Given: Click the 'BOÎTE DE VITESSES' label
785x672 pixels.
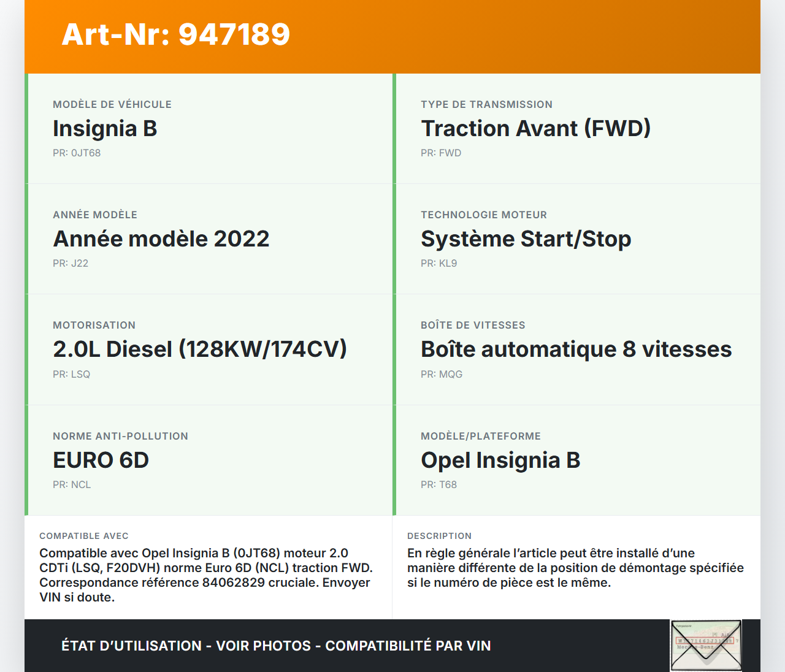Looking at the screenshot, I should (473, 326).
